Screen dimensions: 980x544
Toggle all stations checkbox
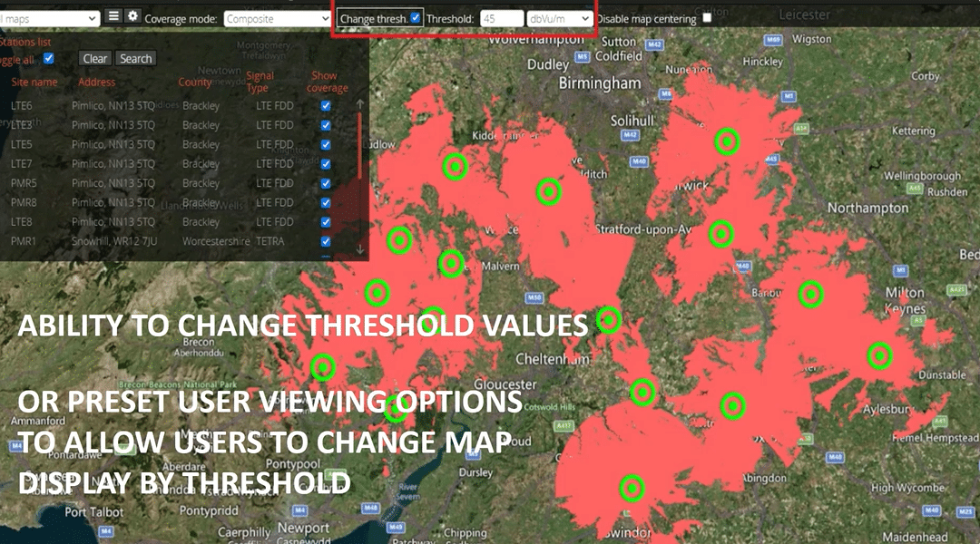coord(48,58)
